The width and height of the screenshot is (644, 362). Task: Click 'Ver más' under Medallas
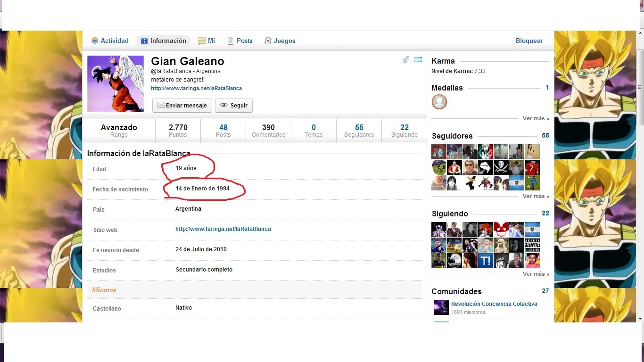pyautogui.click(x=536, y=118)
